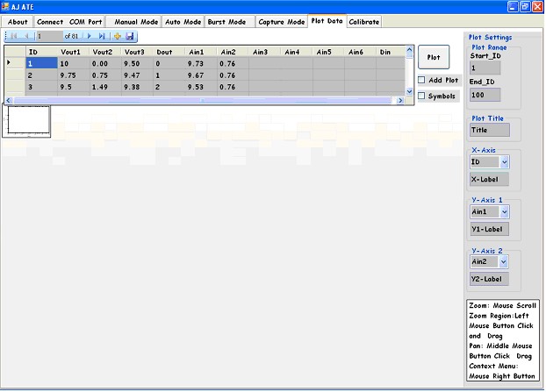Click the End_ID field showing 100
546x392 pixels.
click(x=485, y=95)
